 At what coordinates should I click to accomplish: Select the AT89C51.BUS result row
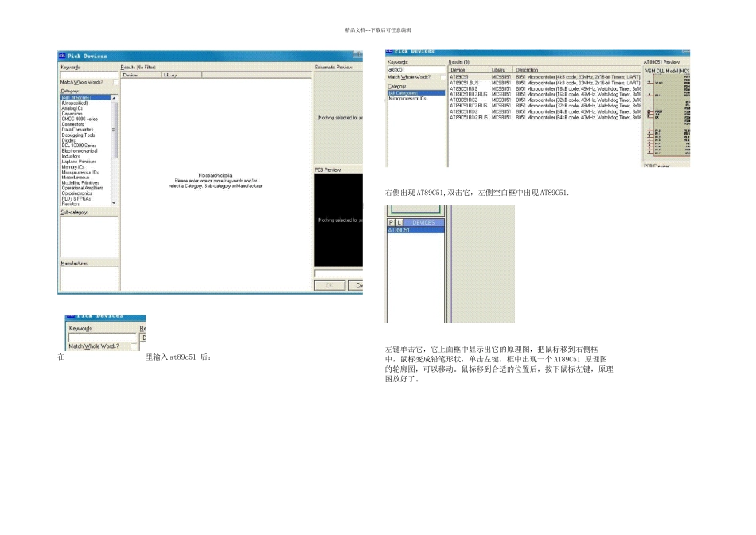point(544,83)
